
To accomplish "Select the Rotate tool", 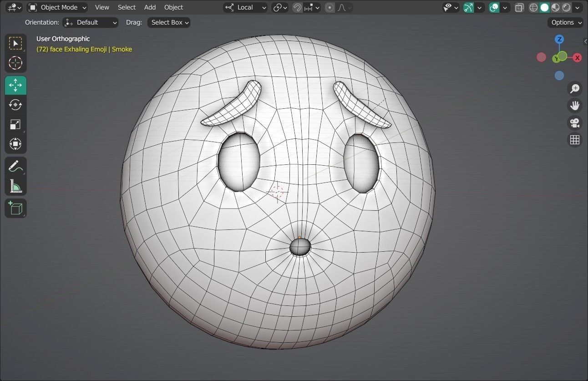I will click(15, 105).
